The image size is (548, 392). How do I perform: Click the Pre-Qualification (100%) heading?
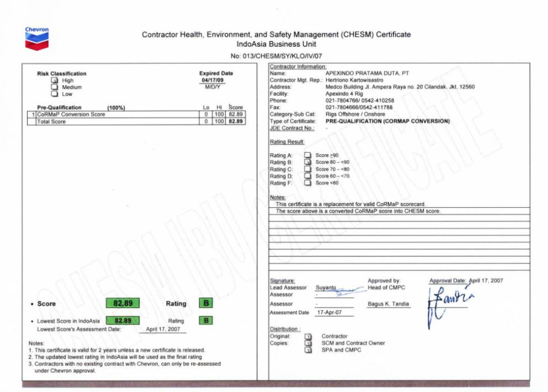tap(81, 108)
